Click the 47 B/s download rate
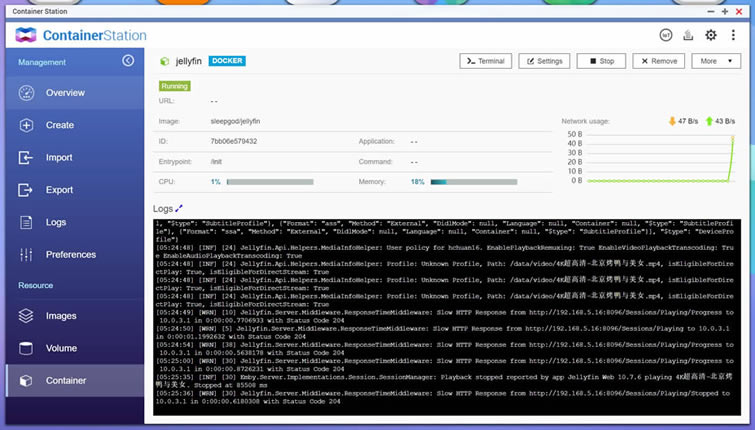The width and height of the screenshot is (755, 430). pos(688,121)
